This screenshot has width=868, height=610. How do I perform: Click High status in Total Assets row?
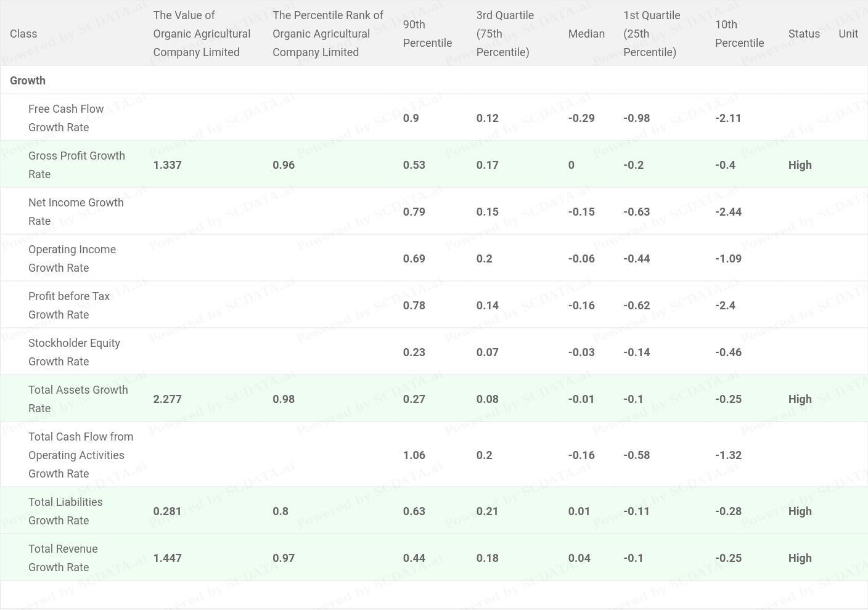coord(800,399)
